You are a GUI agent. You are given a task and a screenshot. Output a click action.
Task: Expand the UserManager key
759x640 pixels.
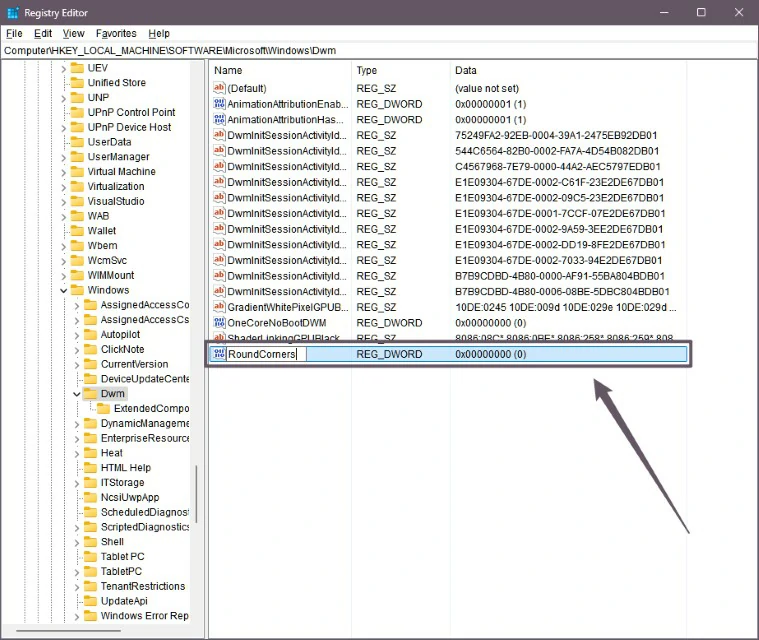pos(64,157)
